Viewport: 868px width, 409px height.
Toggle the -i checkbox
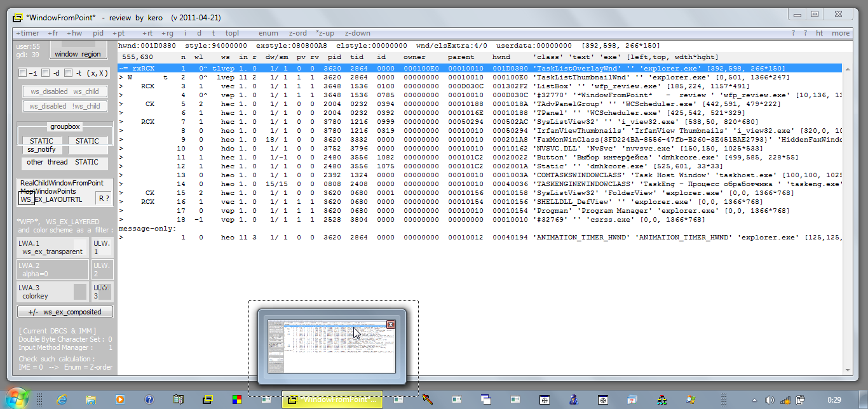tap(23, 72)
